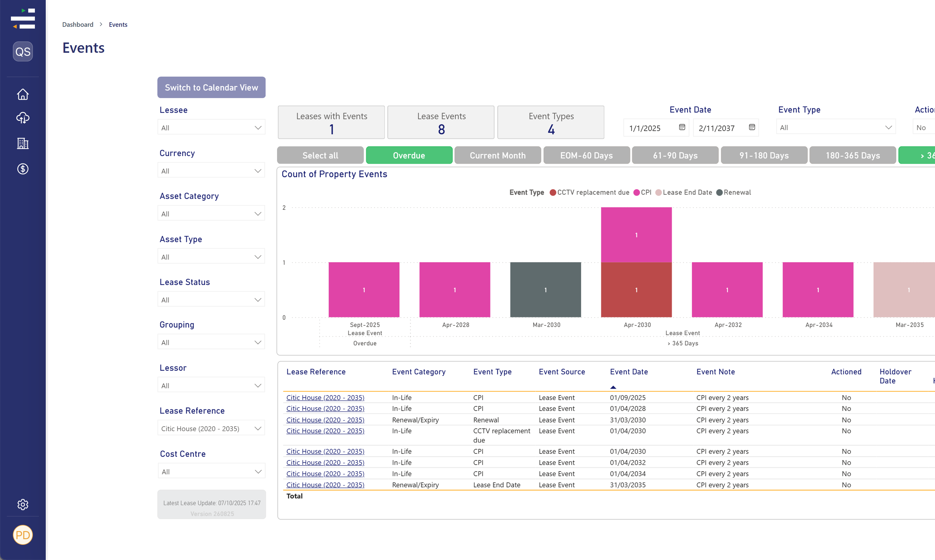Sort by Event Date column header
The height and width of the screenshot is (560, 935).
click(x=629, y=372)
